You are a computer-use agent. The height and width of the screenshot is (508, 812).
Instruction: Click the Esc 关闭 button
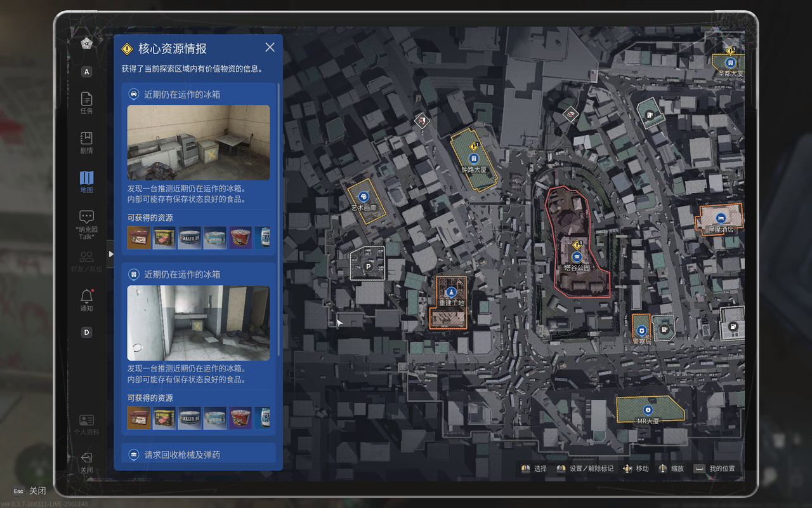pos(30,491)
